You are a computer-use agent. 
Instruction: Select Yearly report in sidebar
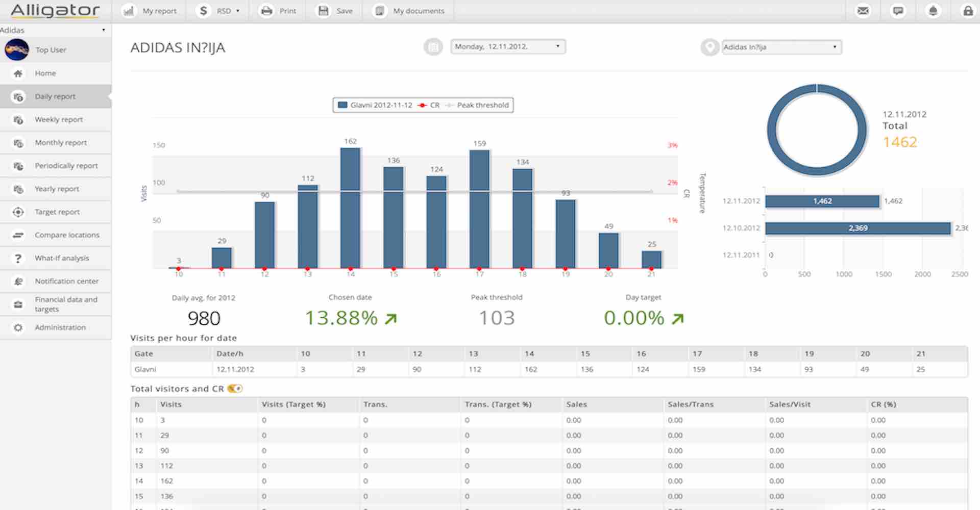point(56,189)
